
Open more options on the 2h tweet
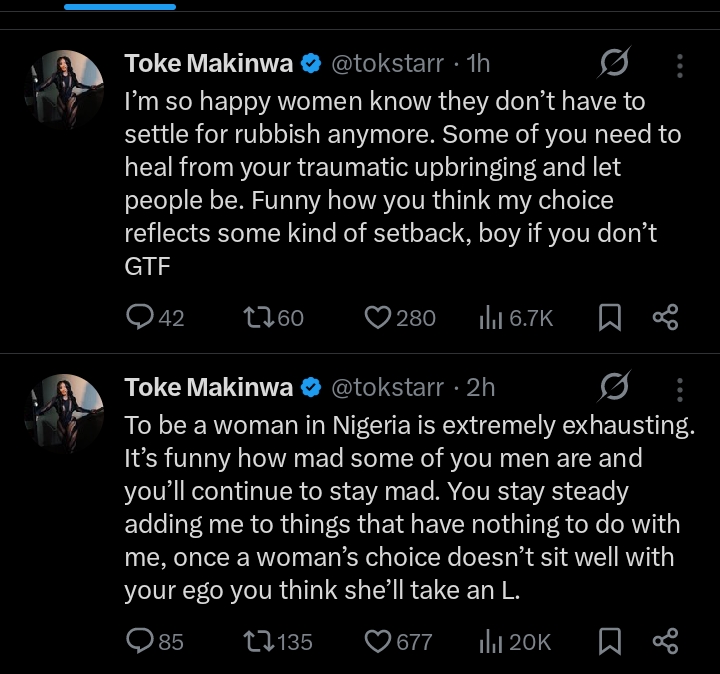click(x=680, y=389)
